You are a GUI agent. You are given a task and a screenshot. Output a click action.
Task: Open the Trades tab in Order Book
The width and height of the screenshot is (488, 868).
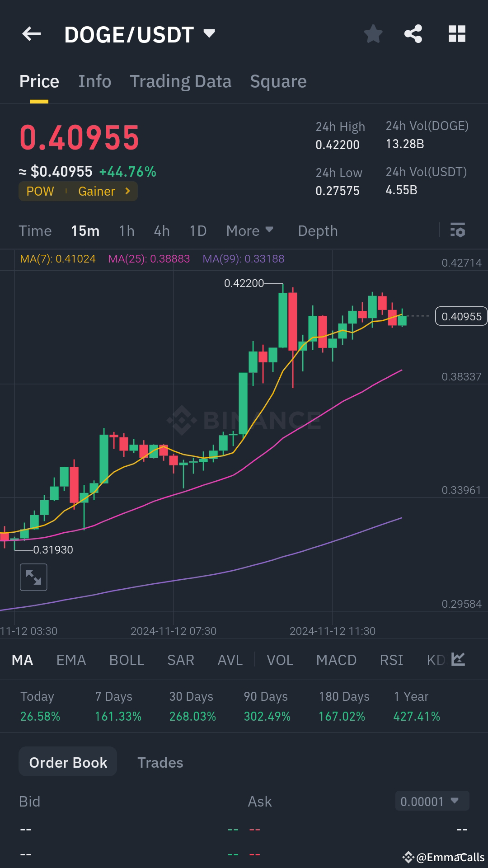click(x=160, y=762)
